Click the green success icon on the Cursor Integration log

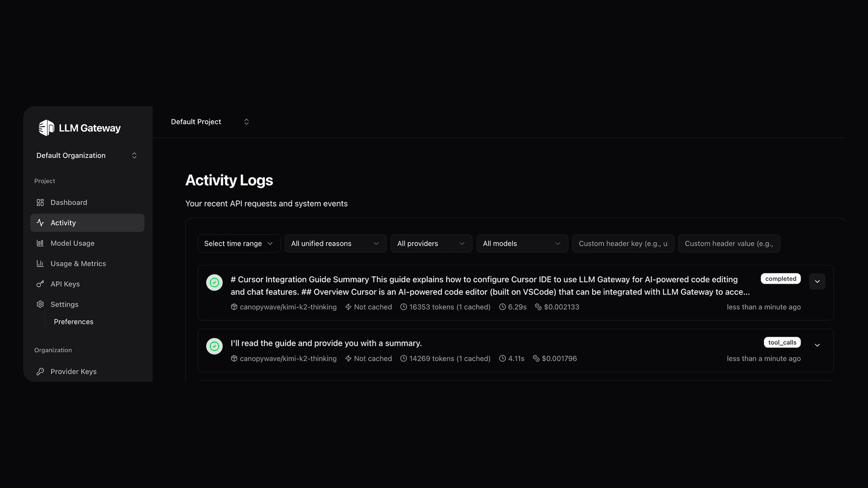214,282
